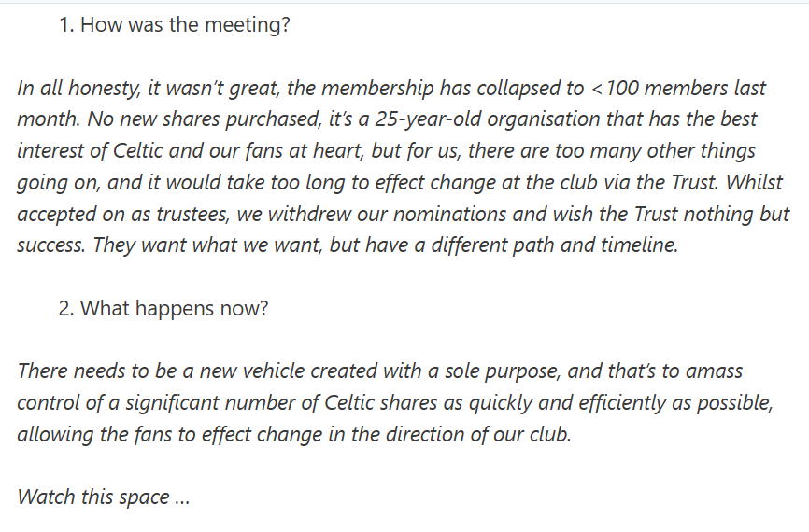Image resolution: width=809 pixels, height=532 pixels.
Task: Click the word 'Celtic' in 'interest of Celtic'
Action: point(137,151)
